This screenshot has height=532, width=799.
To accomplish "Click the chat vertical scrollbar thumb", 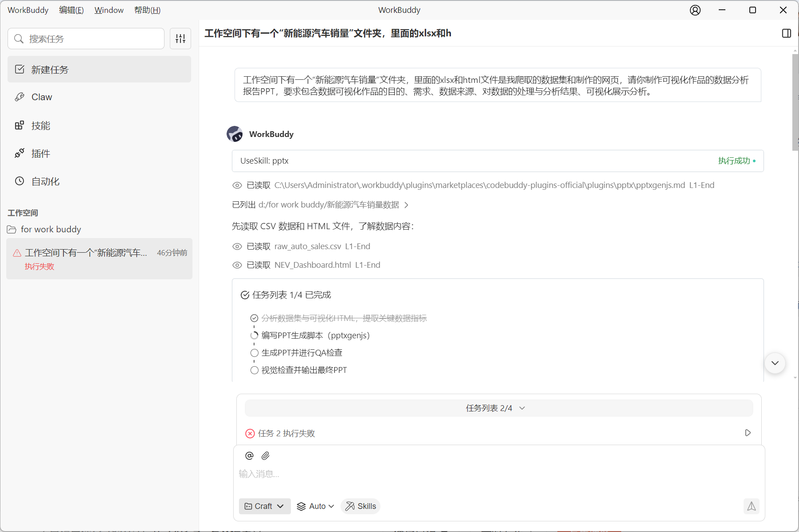I will (x=795, y=103).
